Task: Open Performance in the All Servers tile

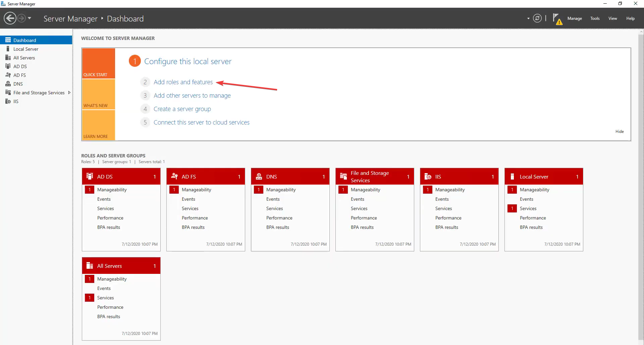Action: point(110,307)
